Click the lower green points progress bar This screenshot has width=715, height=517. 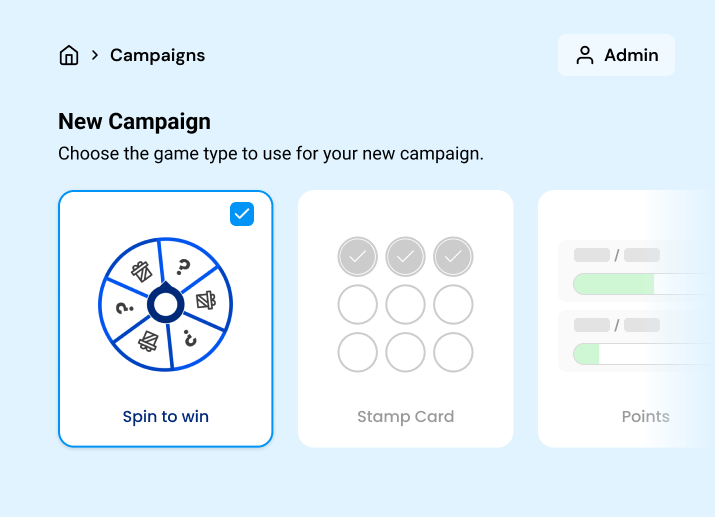pyautogui.click(x=640, y=353)
